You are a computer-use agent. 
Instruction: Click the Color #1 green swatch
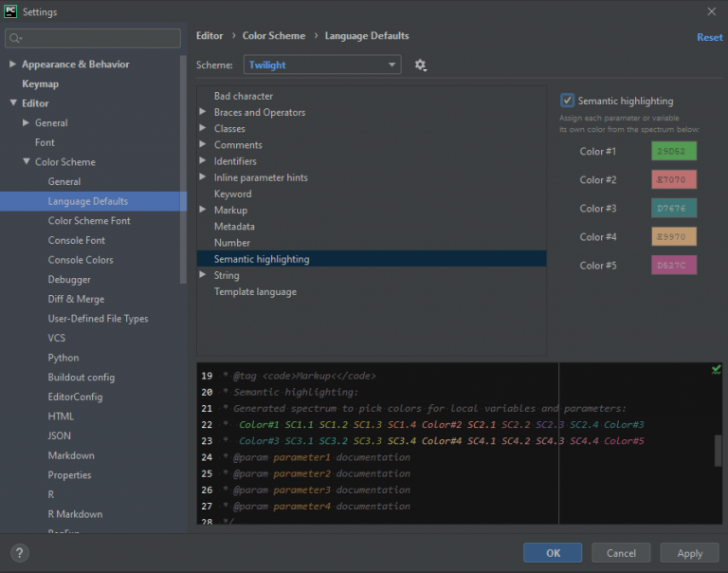pos(674,152)
